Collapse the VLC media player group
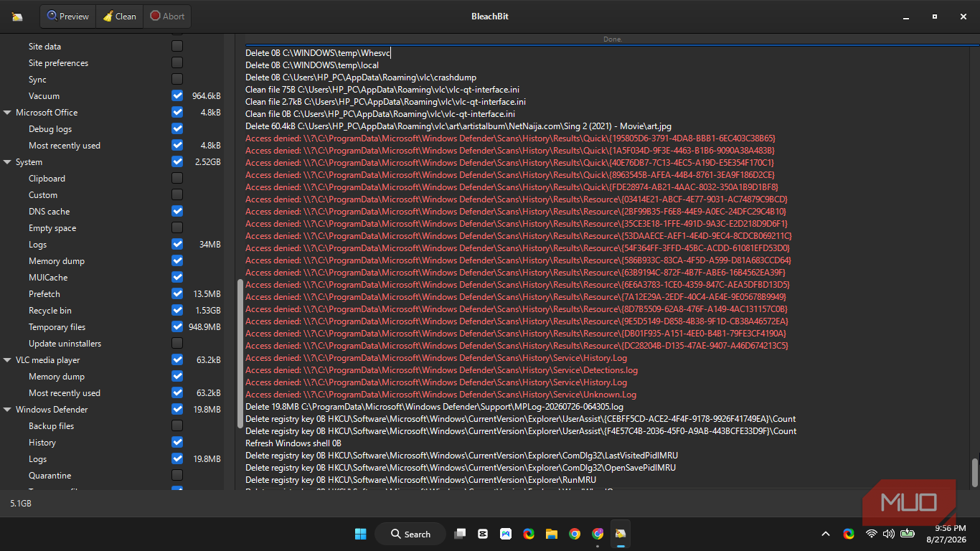 pyautogui.click(x=8, y=360)
